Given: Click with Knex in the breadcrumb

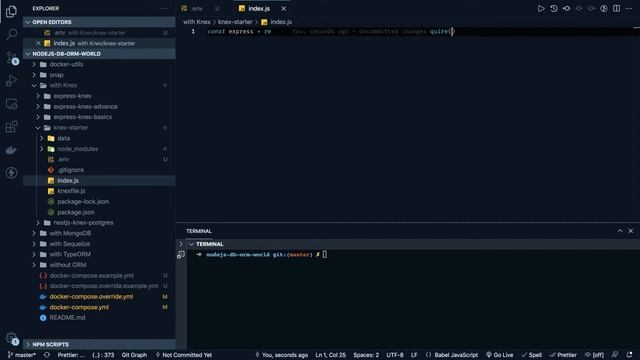Looking at the screenshot, I should coord(197,22).
